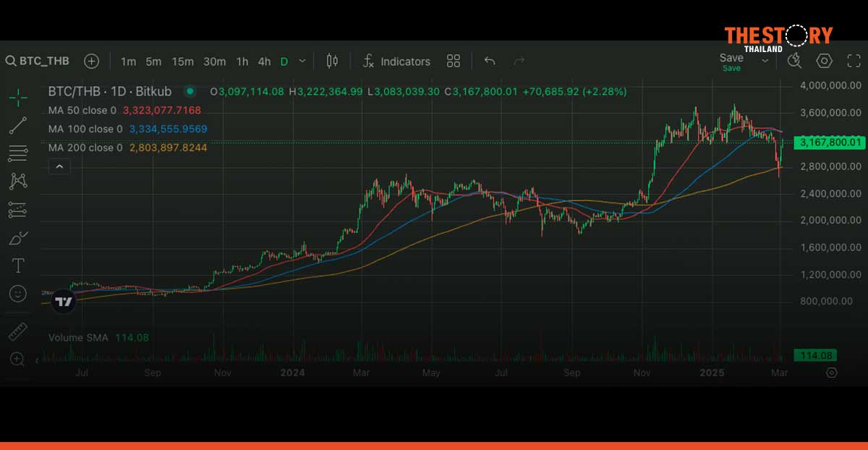
Task: Open the candle style selector
Action: [332, 61]
